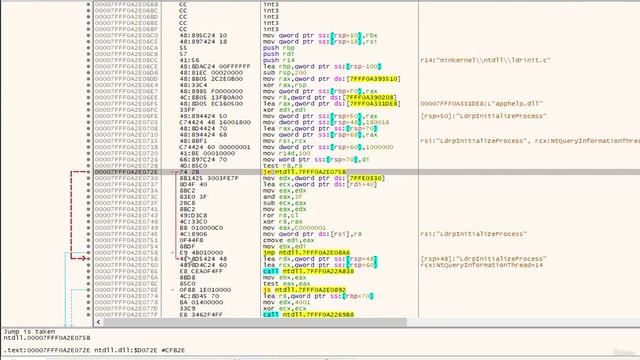Select instruction mov word ptr ss:[rsp+70],di
Screen dimensions: 640x360
(316, 159)
